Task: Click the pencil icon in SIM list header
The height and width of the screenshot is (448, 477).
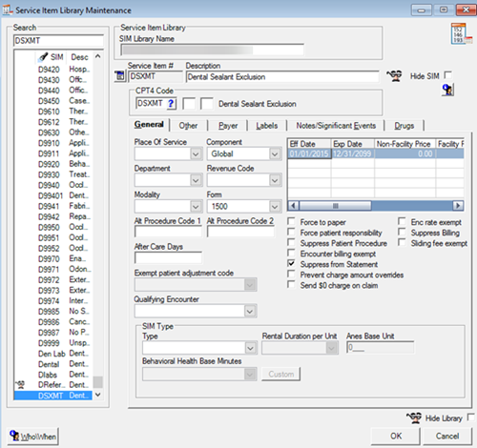Action: point(43,57)
